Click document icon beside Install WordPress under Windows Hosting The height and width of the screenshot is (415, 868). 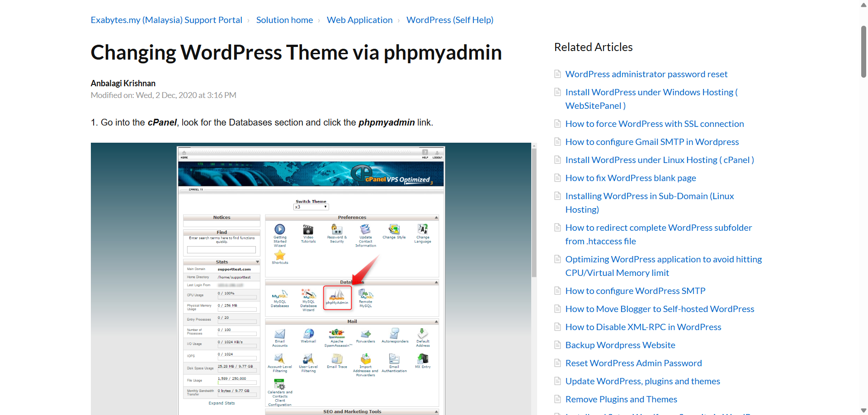[557, 92]
